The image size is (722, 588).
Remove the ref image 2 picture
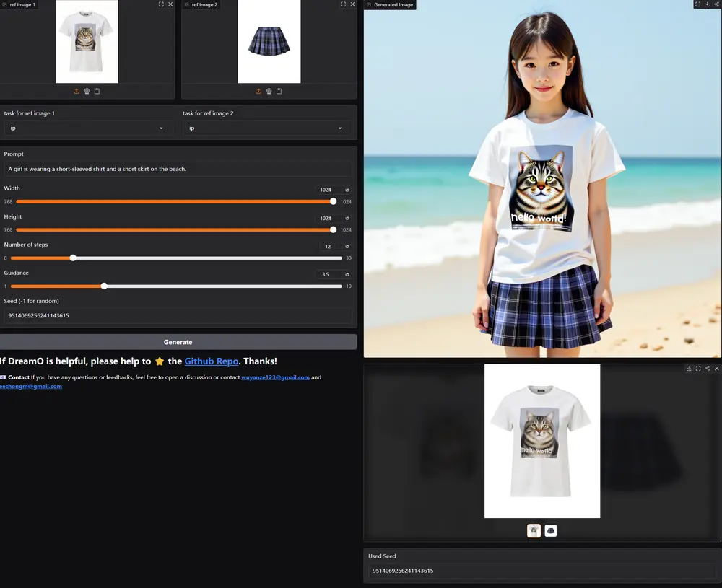click(353, 4)
